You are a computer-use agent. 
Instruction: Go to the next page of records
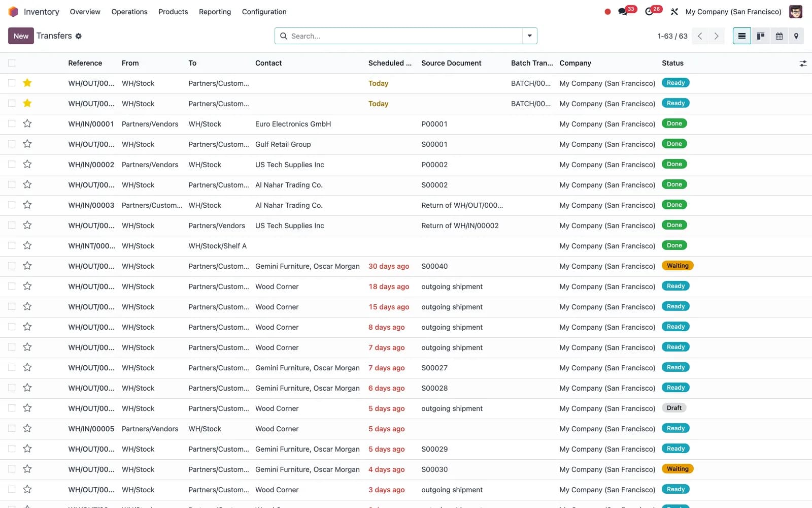716,36
